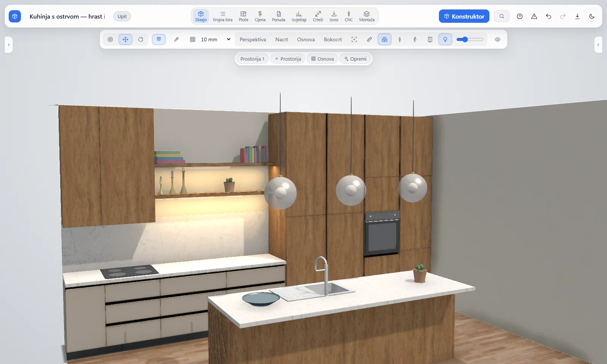Toggle the magnet snapping button
Viewport: 607px width, 364px height.
point(159,39)
